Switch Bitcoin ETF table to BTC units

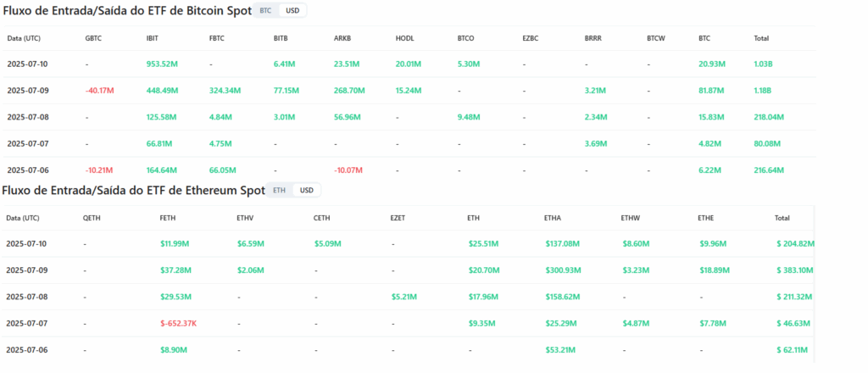tap(265, 10)
